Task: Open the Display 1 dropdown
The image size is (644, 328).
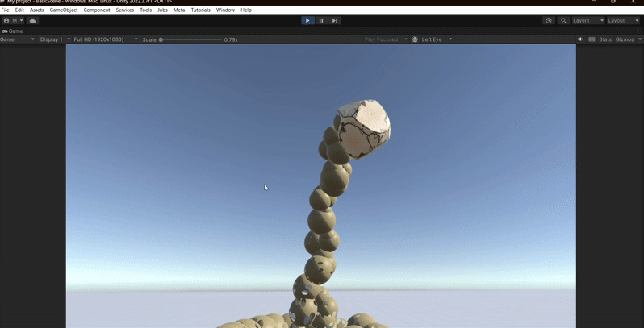Action: click(53, 39)
